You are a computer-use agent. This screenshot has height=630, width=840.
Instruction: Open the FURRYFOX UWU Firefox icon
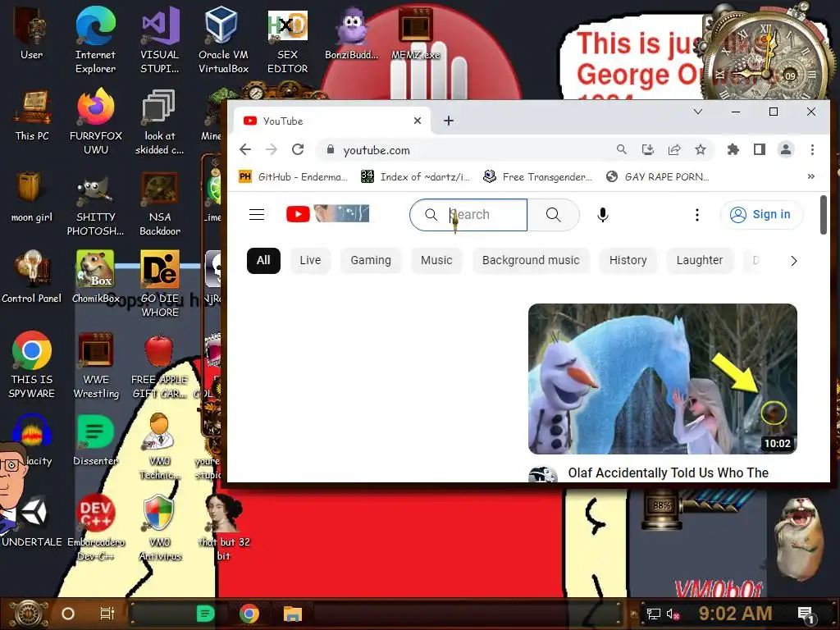coord(96,121)
